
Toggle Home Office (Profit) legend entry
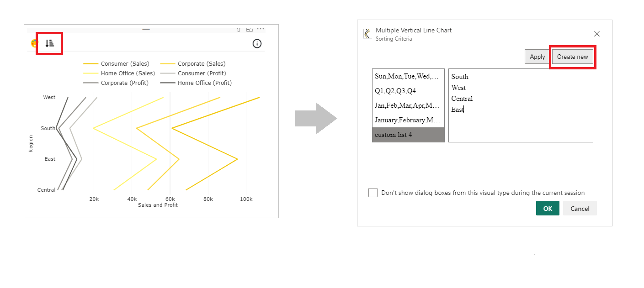coord(196,83)
